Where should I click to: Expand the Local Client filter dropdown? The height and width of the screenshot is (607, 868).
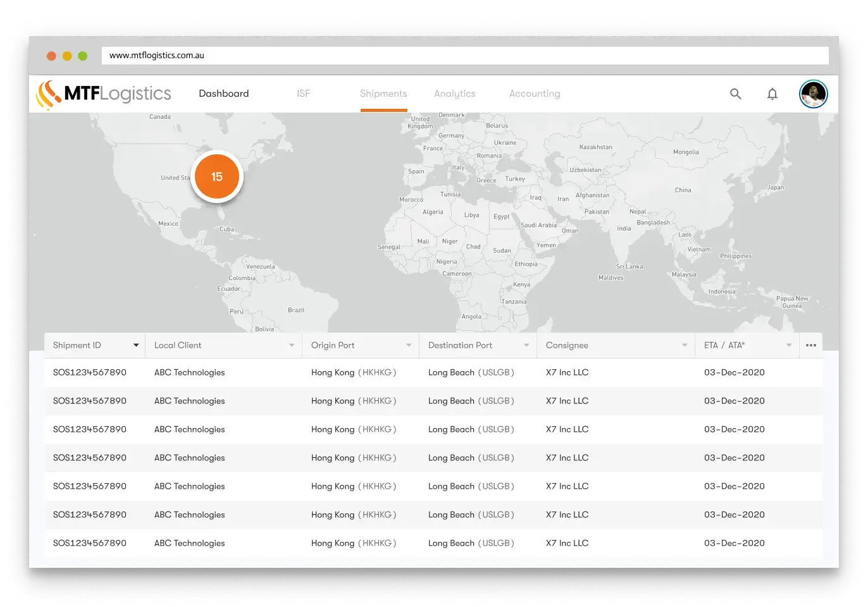click(x=292, y=345)
